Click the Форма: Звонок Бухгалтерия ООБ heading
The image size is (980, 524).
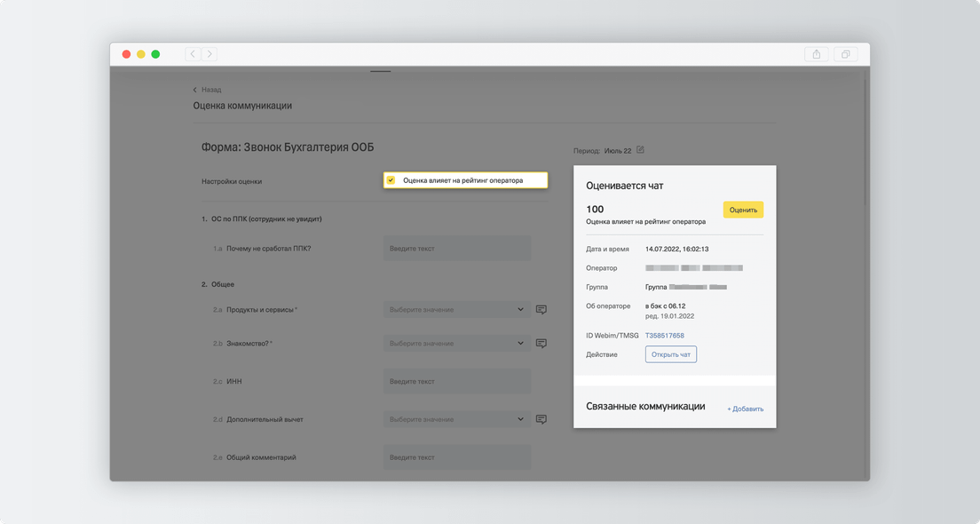pyautogui.click(x=288, y=147)
